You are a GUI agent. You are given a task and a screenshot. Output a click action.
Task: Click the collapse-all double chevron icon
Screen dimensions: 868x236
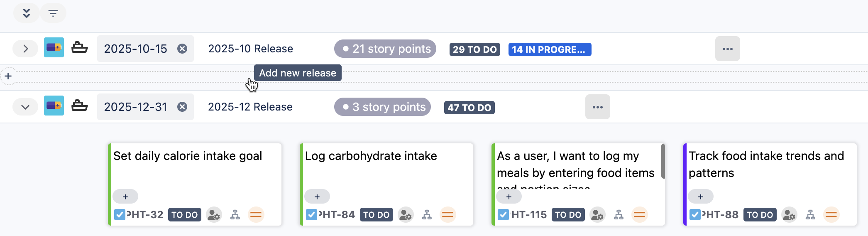coord(26,13)
